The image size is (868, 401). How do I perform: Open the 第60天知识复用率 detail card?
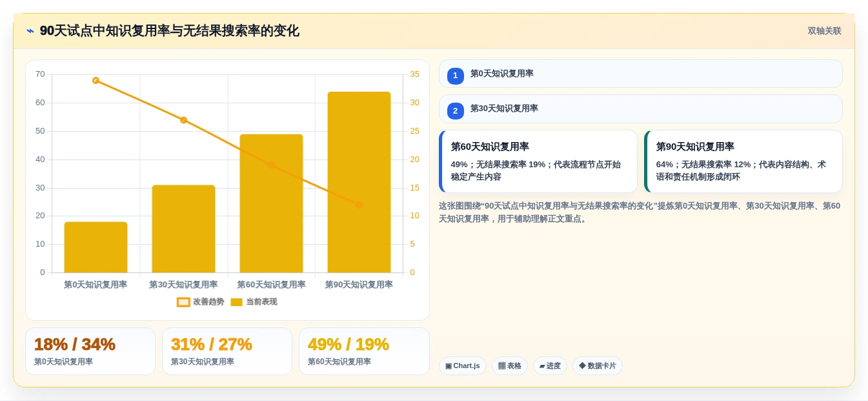click(538, 161)
